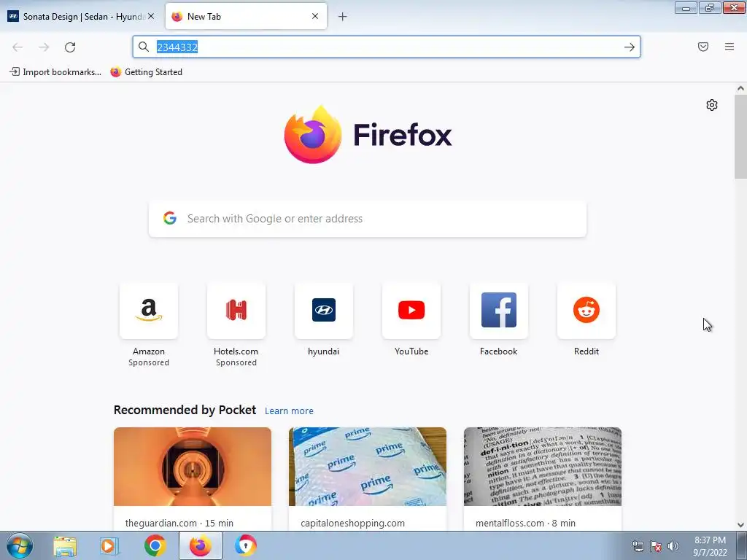Open the hyundai shortcut tile
The image size is (747, 560).
tap(324, 311)
